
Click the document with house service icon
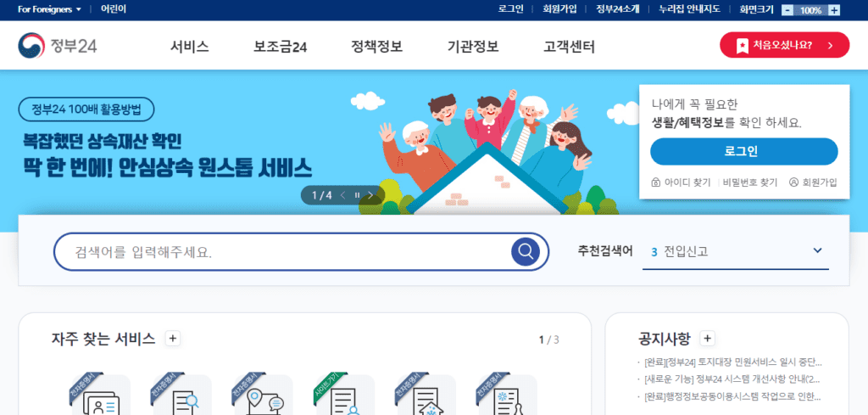(x=426, y=395)
